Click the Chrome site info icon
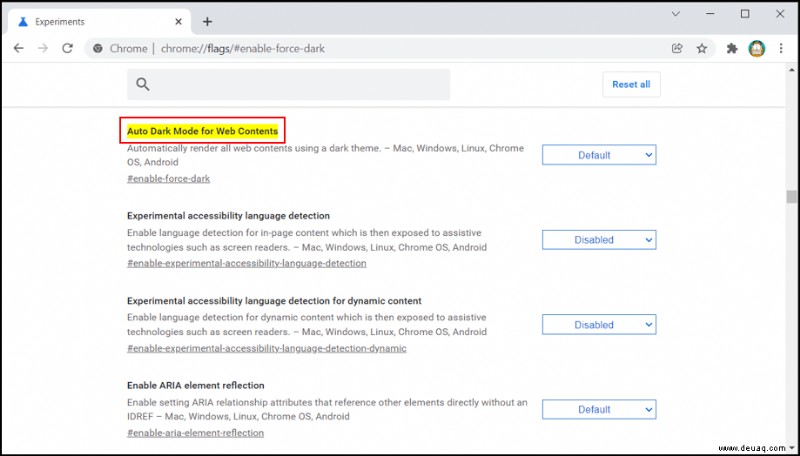The image size is (800, 456). [97, 48]
